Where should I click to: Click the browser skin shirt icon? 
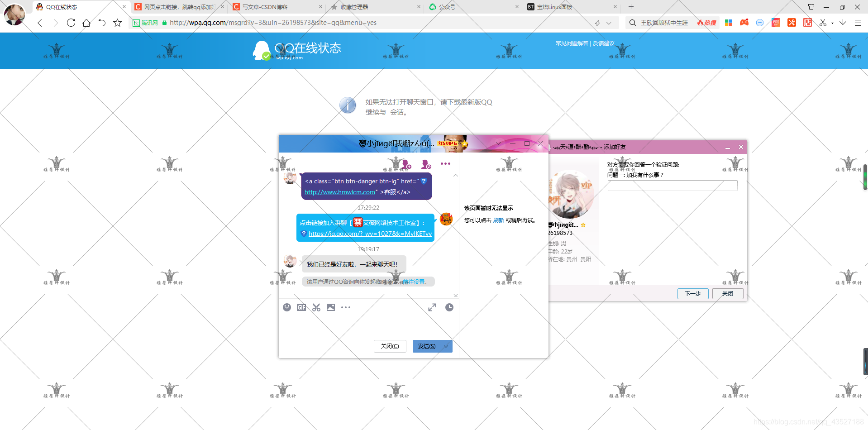[811, 7]
